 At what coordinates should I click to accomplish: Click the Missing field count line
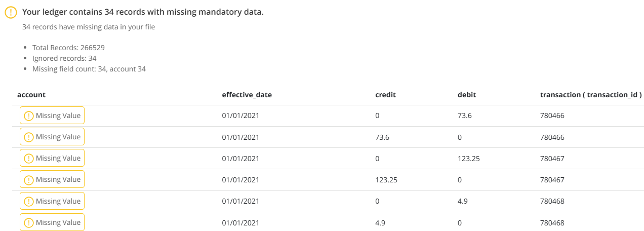(x=89, y=69)
